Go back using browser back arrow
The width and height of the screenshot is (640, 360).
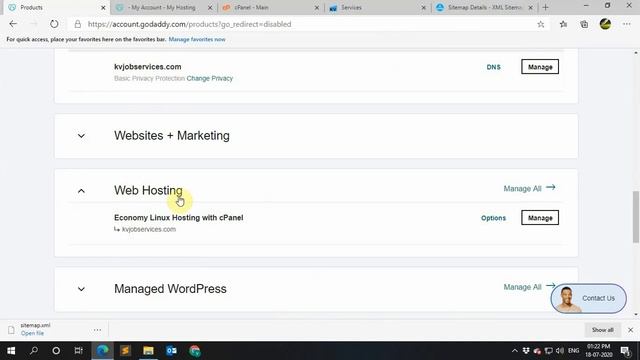pos(13,24)
